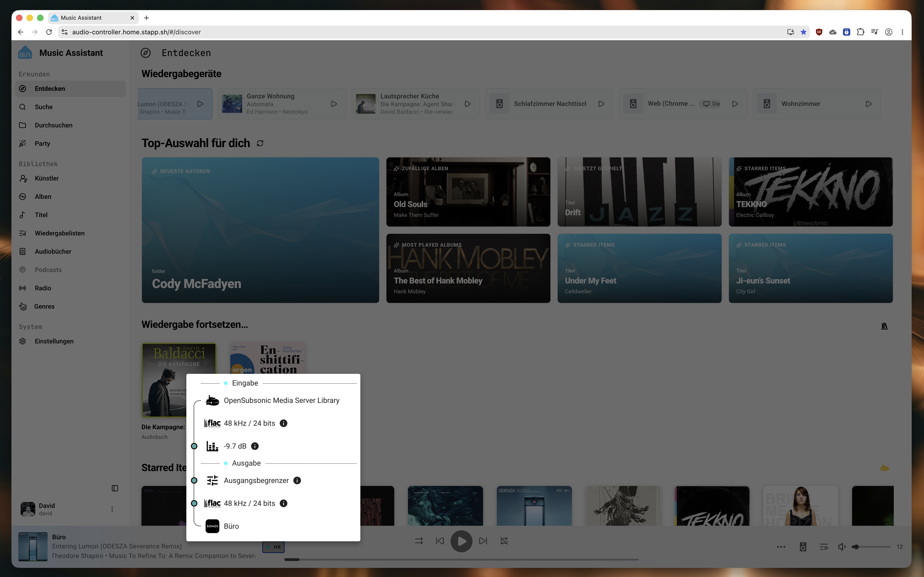The width and height of the screenshot is (924, 577).
Task: Mute the player volume icon
Action: 842,547
